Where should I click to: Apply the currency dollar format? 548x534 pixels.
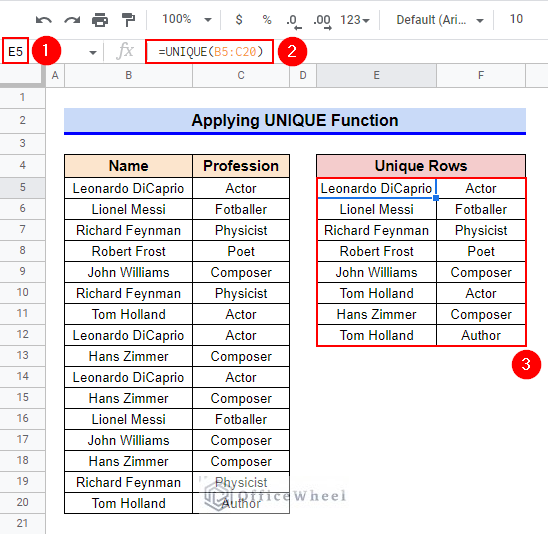point(239,20)
